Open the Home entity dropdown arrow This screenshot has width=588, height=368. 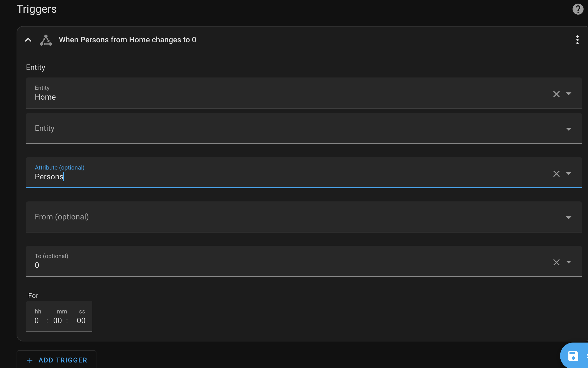click(x=569, y=94)
